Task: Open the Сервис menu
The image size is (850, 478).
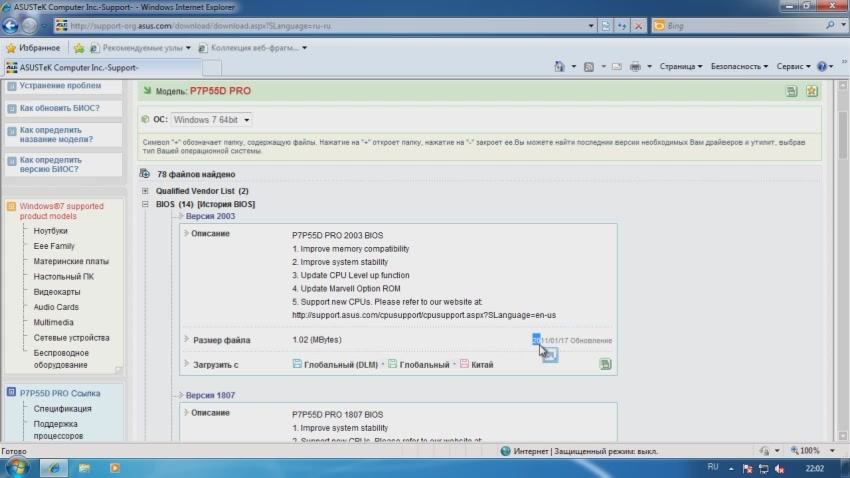Action: 794,66
